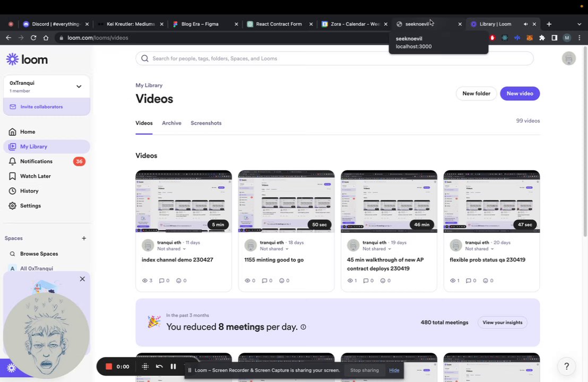This screenshot has width=588, height=382.
Task: Switch to the Blog Era – Figma tab
Action: [205, 24]
